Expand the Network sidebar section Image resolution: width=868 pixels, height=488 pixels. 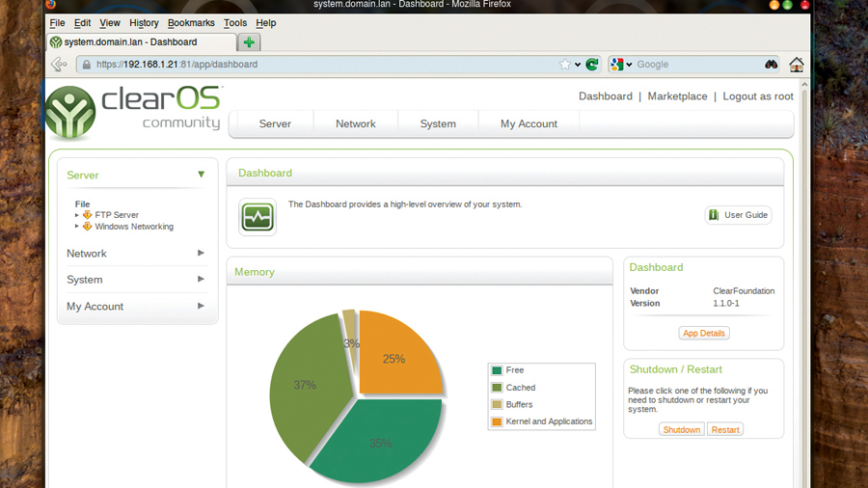coord(201,253)
